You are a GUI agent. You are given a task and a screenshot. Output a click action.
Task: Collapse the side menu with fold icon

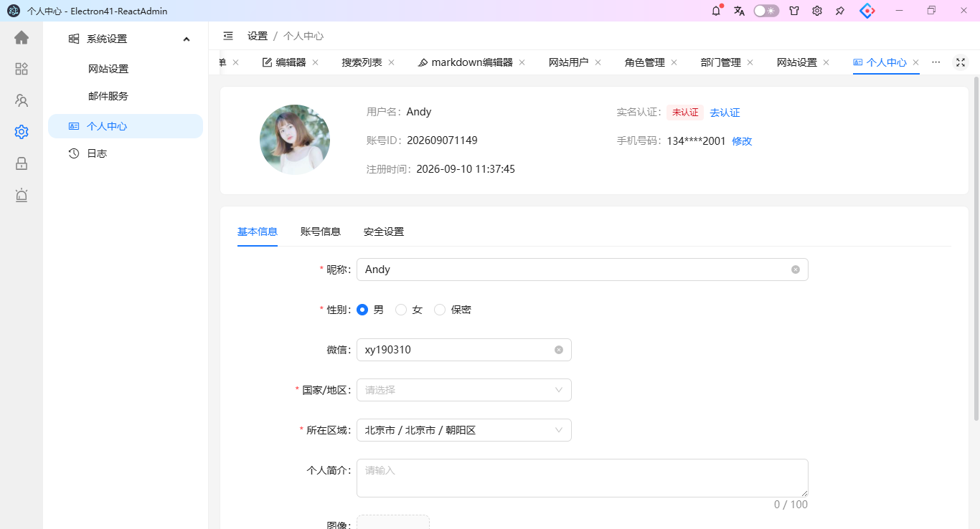tap(228, 36)
